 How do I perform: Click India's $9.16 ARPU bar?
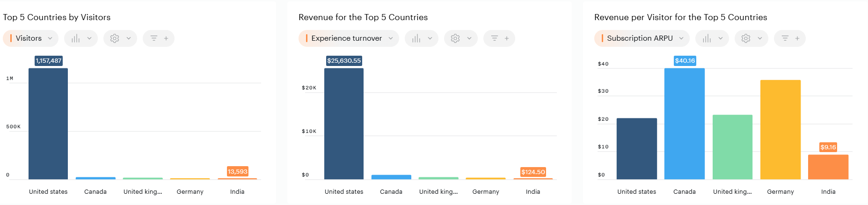828,167
